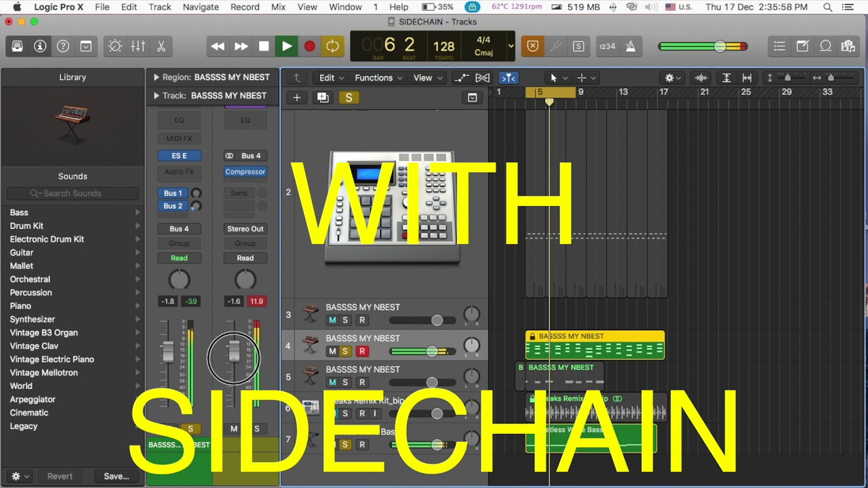Click in the Search Sounds field
Viewport: 868px width, 488px height.
pyautogui.click(x=73, y=193)
